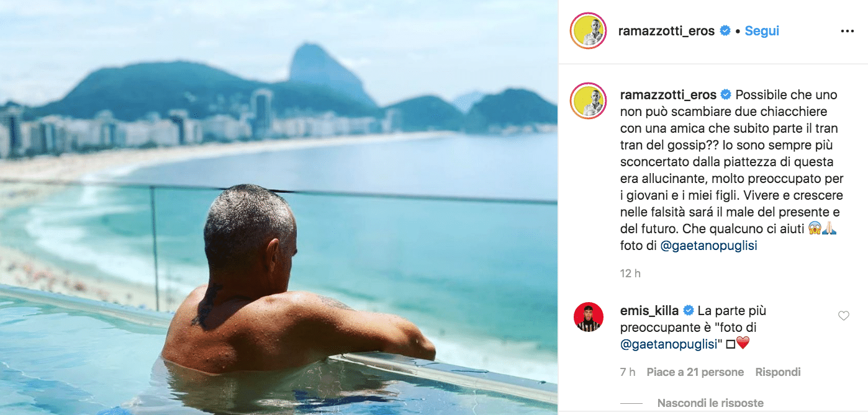The image size is (868, 415).
Task: Open the ramazzotti_eros username in the caption
Action: click(668, 95)
